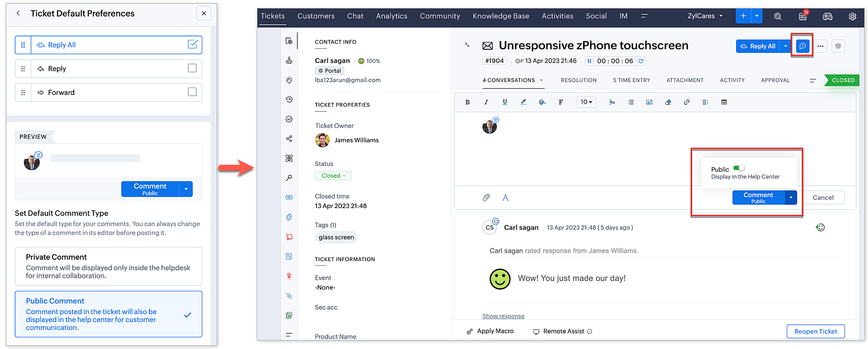Select the Public Comment option
Viewport: 868px width, 349px height.
click(108, 314)
